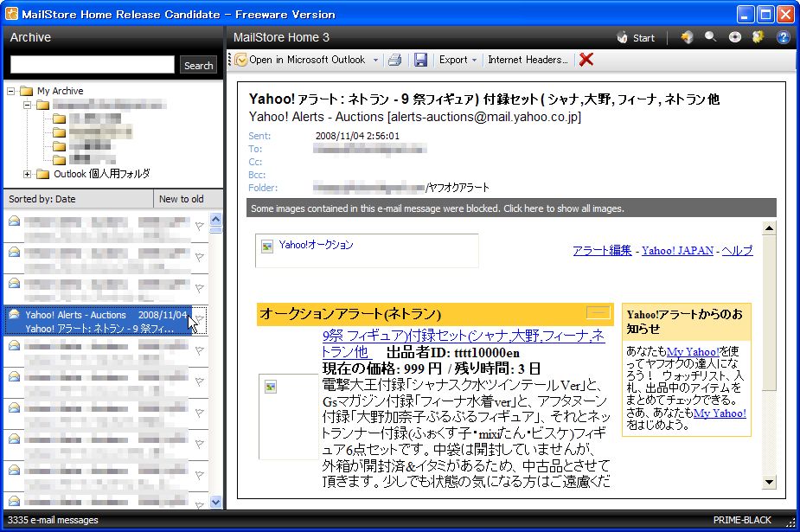Click blocked images bar to show images
The image size is (800, 532).
511,208
